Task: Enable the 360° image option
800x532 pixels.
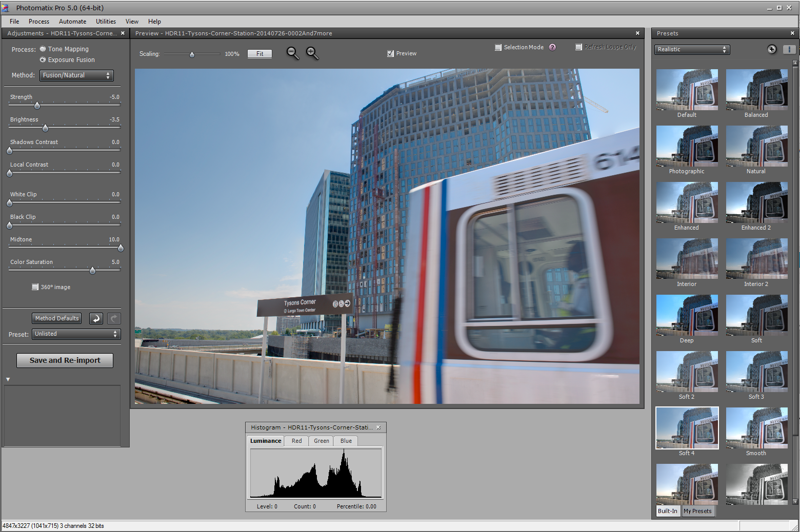Action: [x=35, y=287]
